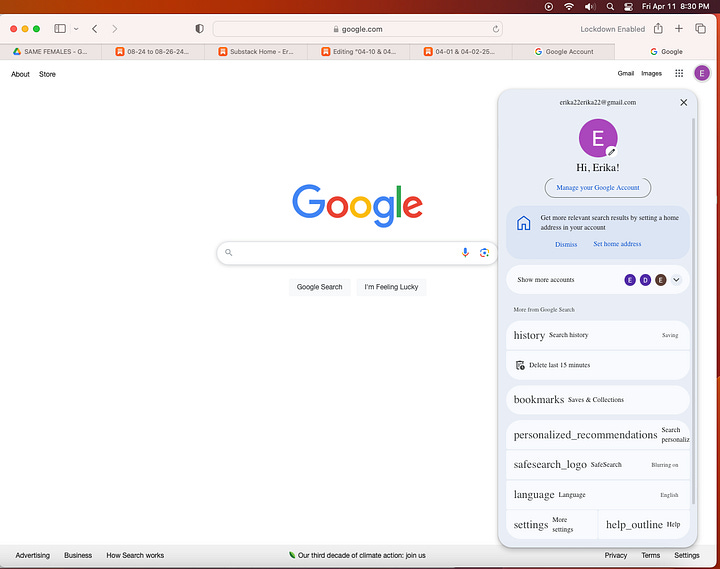Dismiss the home address suggestion
Viewport: 720px width, 569px height.
point(566,244)
